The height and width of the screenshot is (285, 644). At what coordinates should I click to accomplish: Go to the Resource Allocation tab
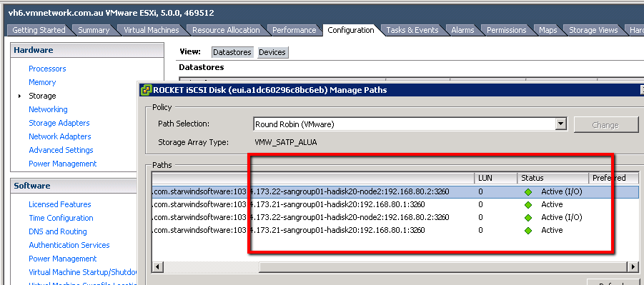[226, 30]
